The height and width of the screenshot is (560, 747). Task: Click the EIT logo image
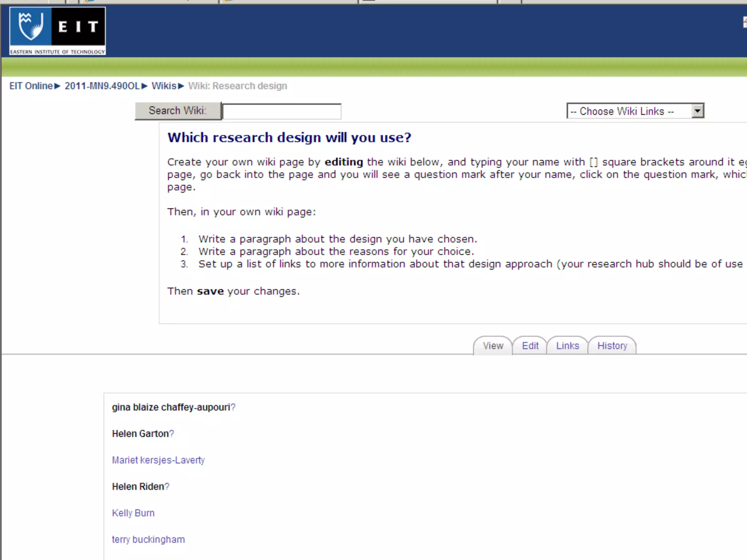click(x=57, y=31)
